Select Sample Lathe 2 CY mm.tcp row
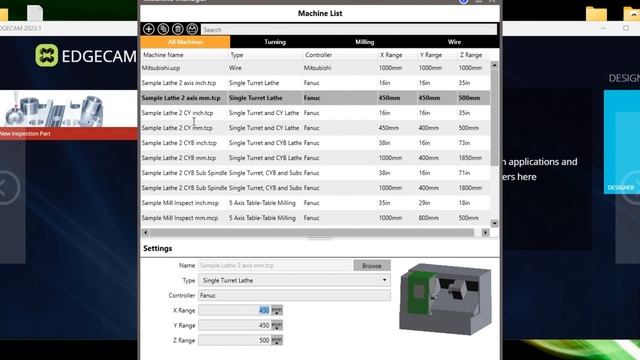640x360 pixels. (x=316, y=128)
